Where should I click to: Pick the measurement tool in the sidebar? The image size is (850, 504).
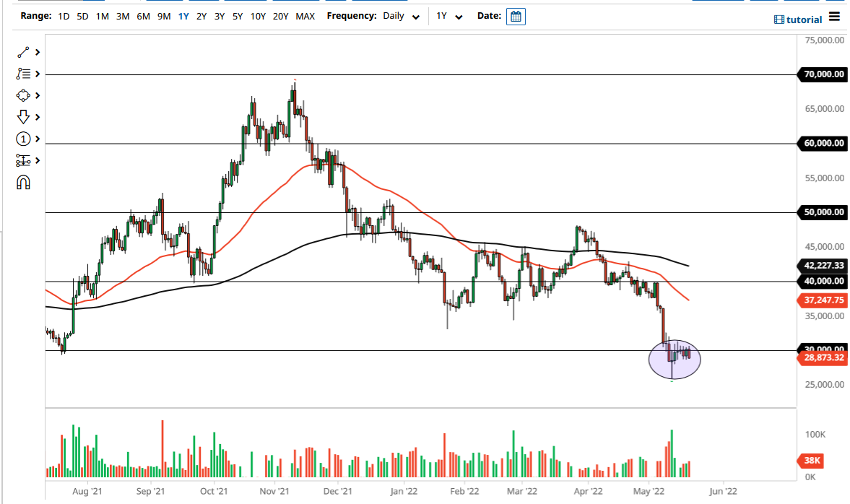[22, 160]
